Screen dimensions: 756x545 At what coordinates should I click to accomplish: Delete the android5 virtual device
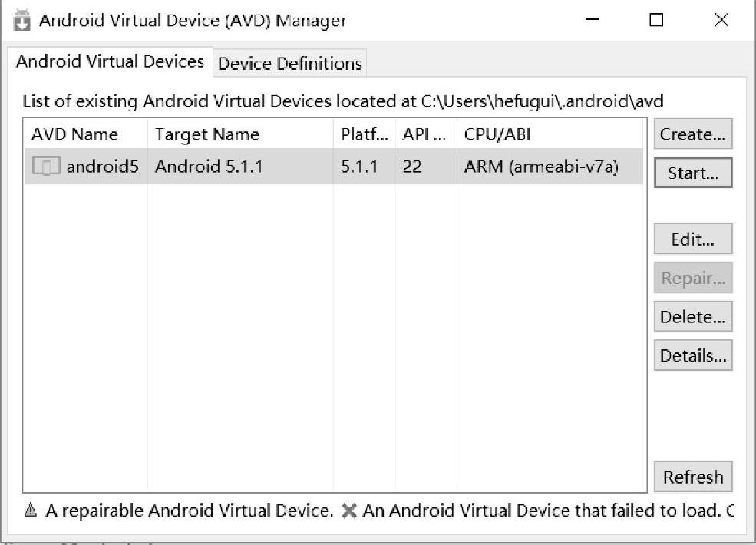click(693, 317)
